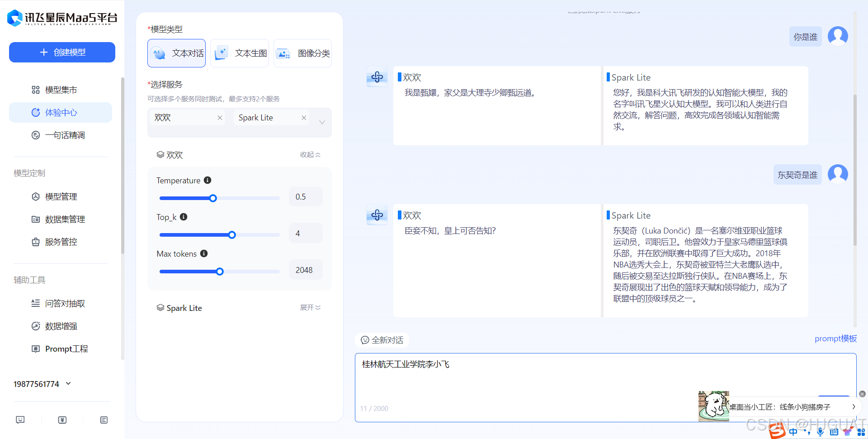Select the 文本生图 model type
Viewport: 868px width, 439px height.
(x=240, y=53)
